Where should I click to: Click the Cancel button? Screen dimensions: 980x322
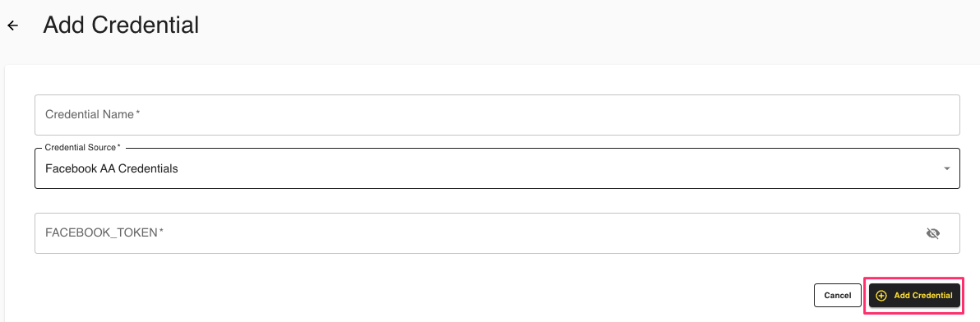pos(838,295)
